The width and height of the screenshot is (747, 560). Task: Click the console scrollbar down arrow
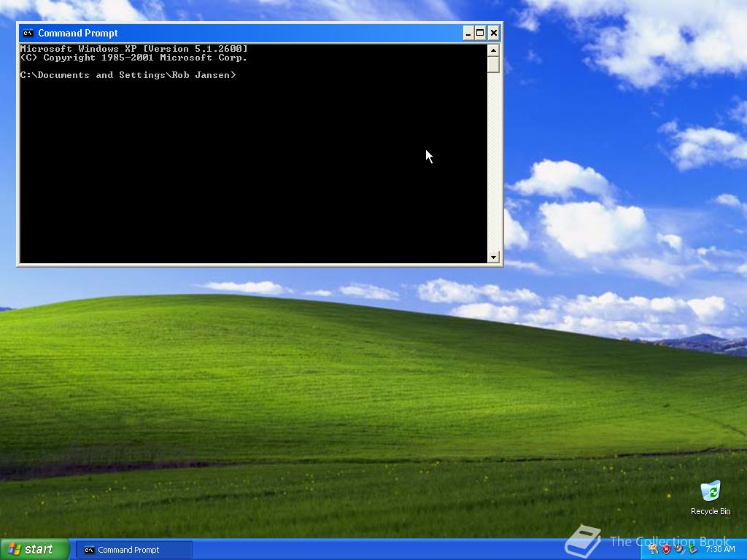pyautogui.click(x=493, y=257)
